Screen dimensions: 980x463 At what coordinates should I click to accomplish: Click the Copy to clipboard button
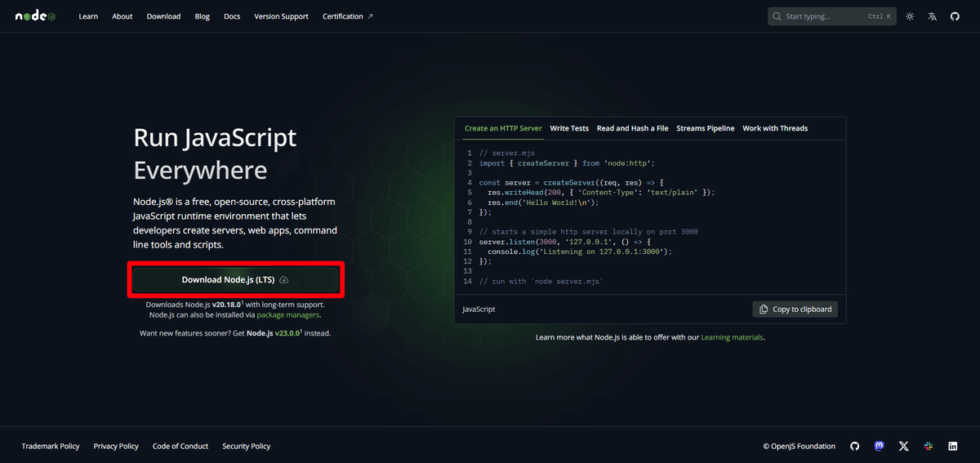coord(795,309)
